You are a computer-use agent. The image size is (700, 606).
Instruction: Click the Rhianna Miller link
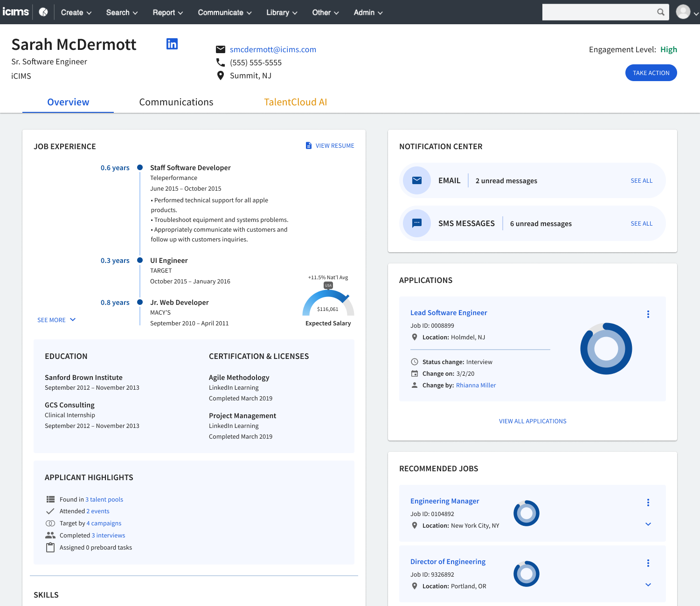476,385
